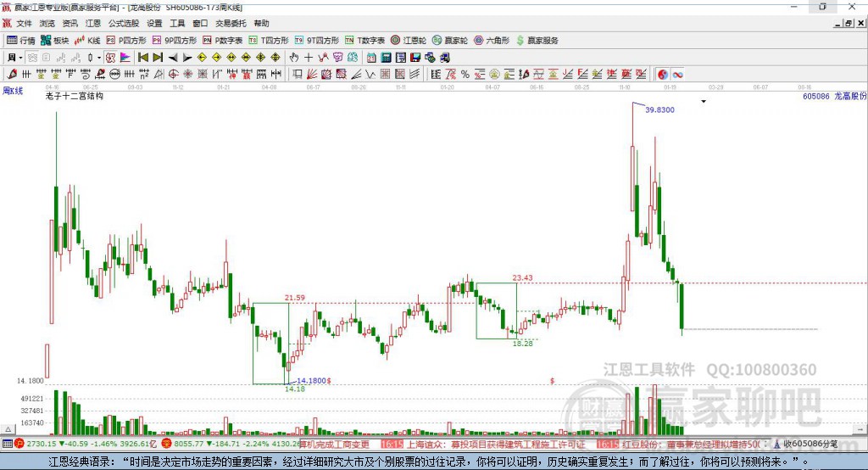Click the 沪 Shanghai index badge

(x=19, y=444)
